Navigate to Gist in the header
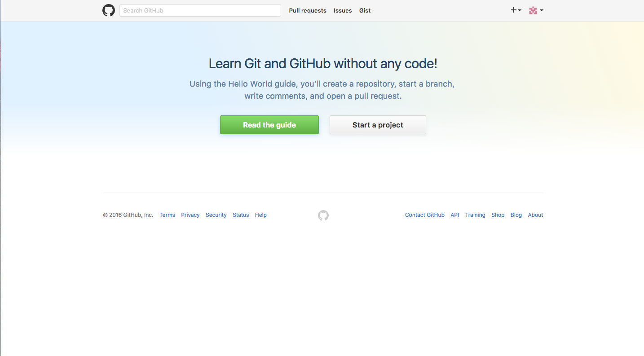644x356 pixels. pyautogui.click(x=365, y=10)
